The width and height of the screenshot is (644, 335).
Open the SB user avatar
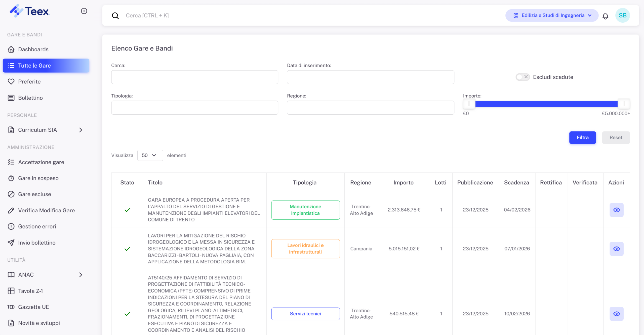pyautogui.click(x=622, y=16)
